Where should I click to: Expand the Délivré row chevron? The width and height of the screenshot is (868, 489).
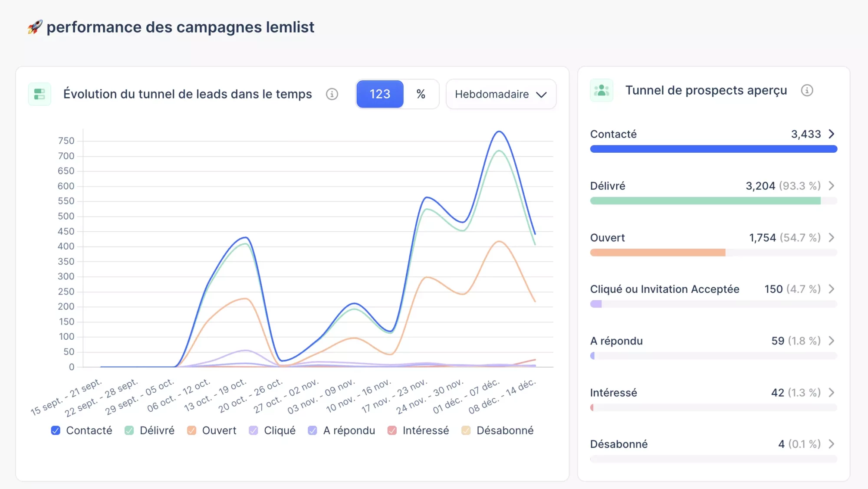[x=832, y=186]
